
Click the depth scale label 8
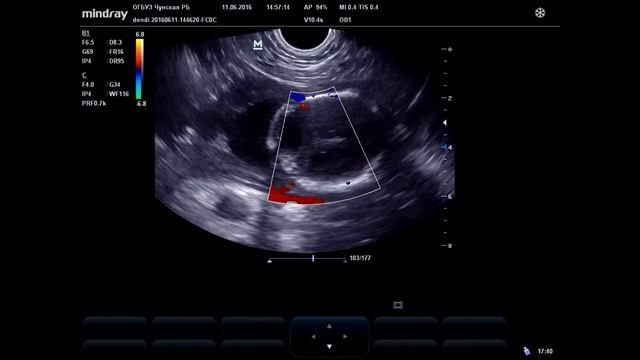click(450, 246)
